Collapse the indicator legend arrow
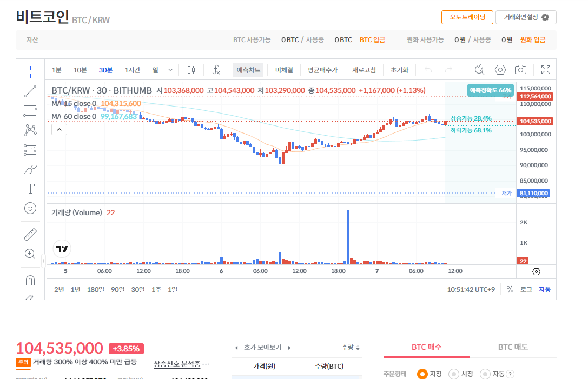 click(60, 130)
